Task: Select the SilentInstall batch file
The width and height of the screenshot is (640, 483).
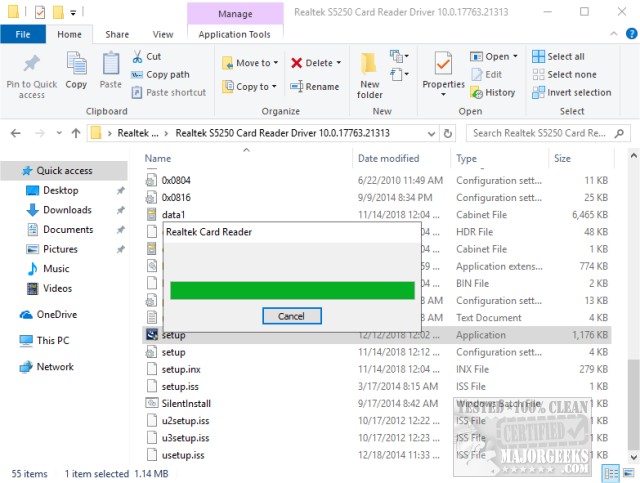Action: coord(376,403)
